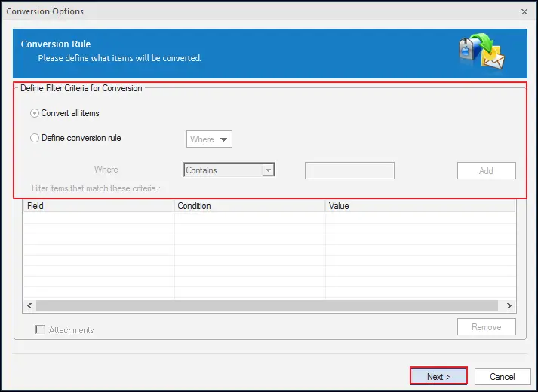
Task: Click the Value column header
Action: (420, 206)
